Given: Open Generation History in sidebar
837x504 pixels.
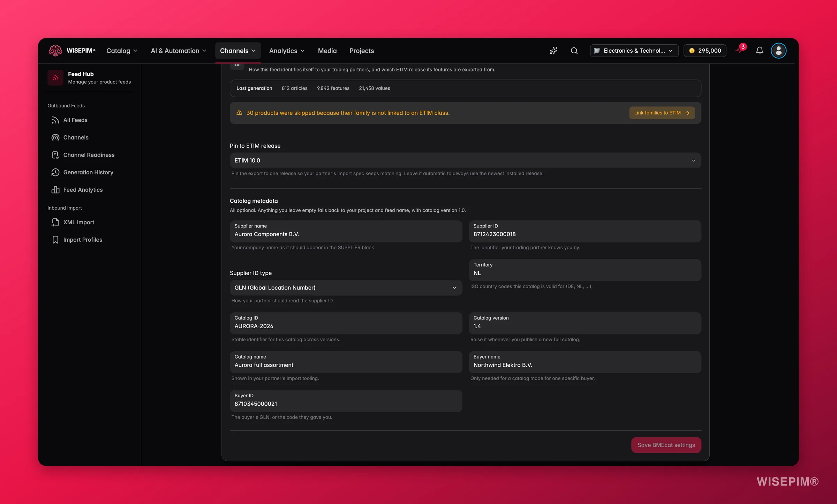Looking at the screenshot, I should pos(89,172).
